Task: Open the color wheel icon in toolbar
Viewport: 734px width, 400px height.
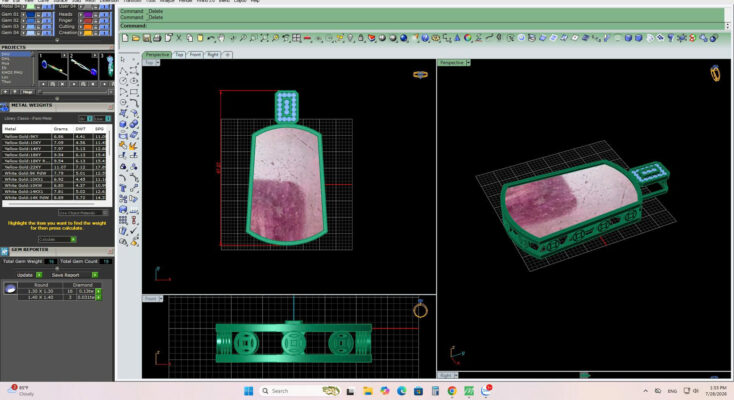Action: coord(468,38)
